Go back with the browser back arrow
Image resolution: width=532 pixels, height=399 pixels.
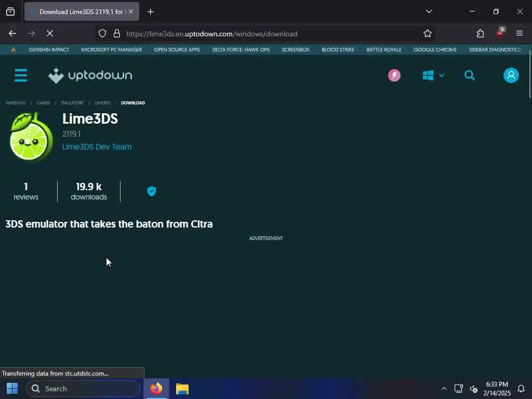tap(12, 33)
